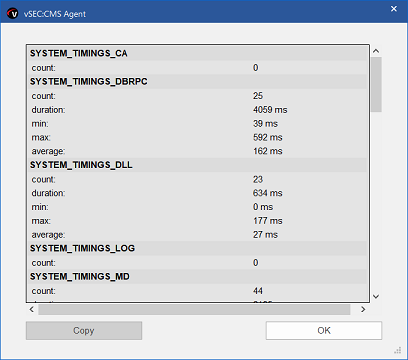Select the SYSTEM_TIMINGS_CA header row
Screen dimensions: 408x360
pos(198,53)
